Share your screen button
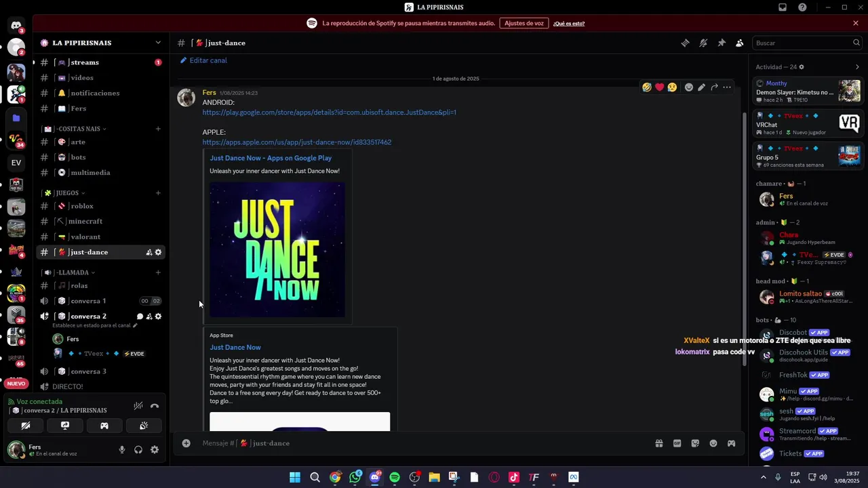Viewport: 868px width, 488px height. [x=65, y=426]
